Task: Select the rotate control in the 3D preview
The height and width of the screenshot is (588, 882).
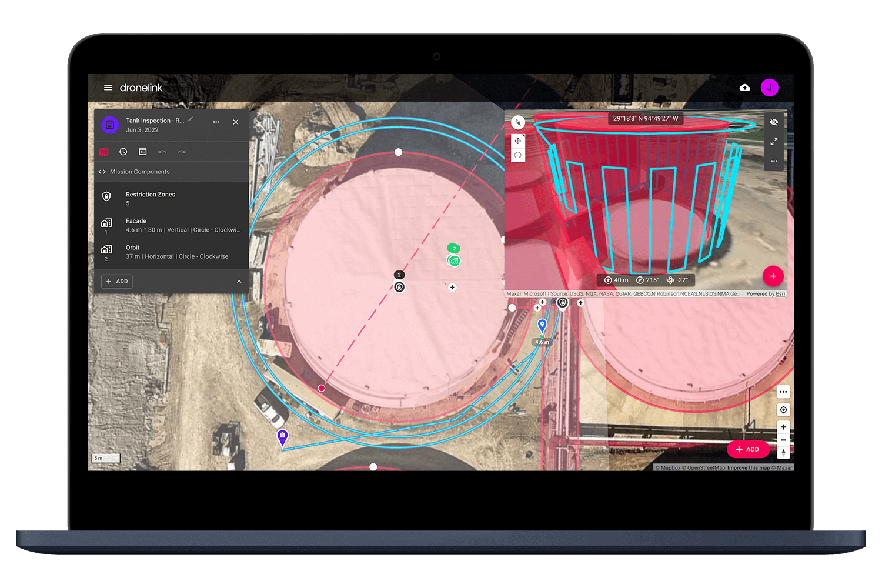Action: click(x=518, y=155)
